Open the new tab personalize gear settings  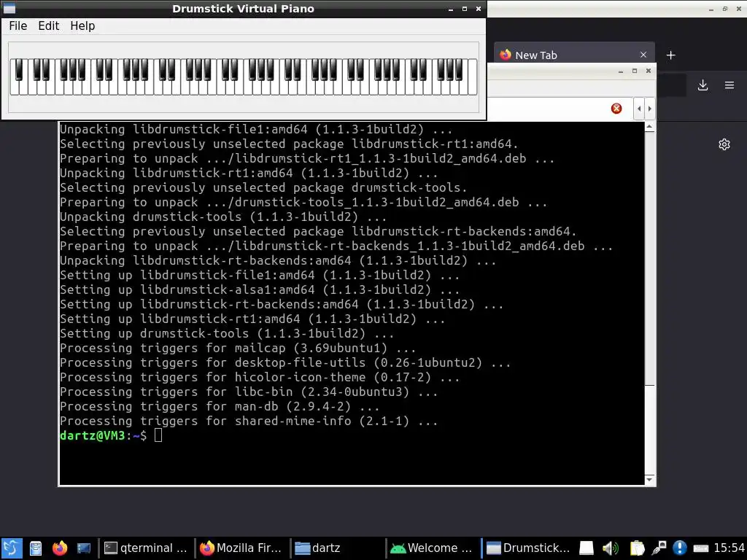tap(724, 144)
